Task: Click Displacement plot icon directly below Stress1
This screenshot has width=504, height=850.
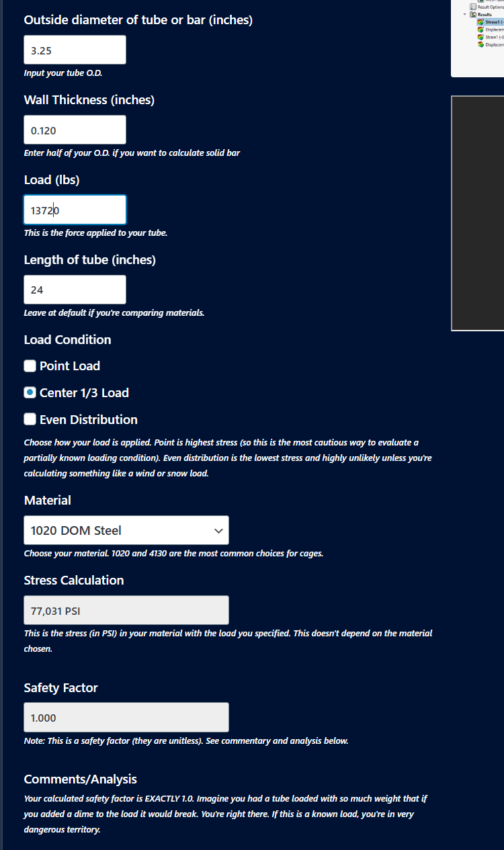Action: pyautogui.click(x=480, y=30)
